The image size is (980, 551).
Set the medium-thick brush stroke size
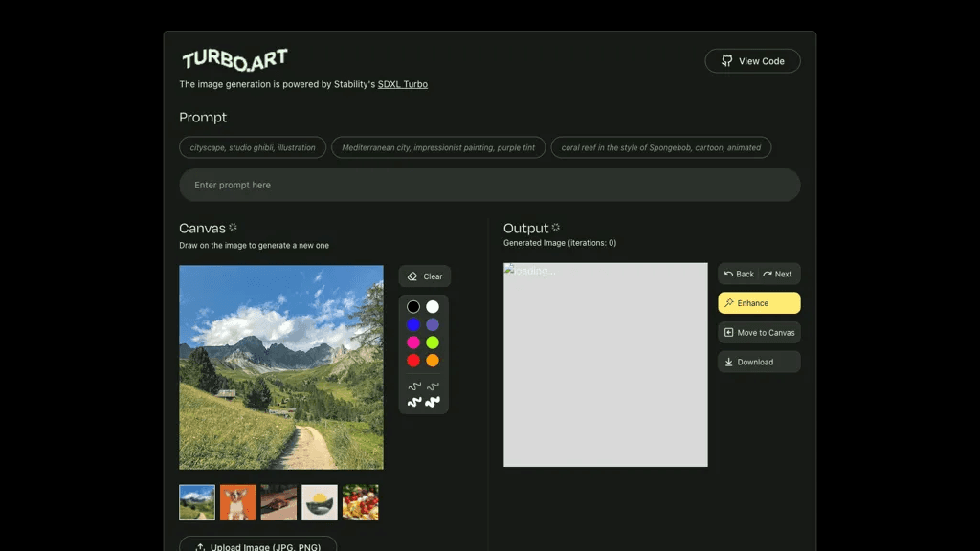[414, 403]
